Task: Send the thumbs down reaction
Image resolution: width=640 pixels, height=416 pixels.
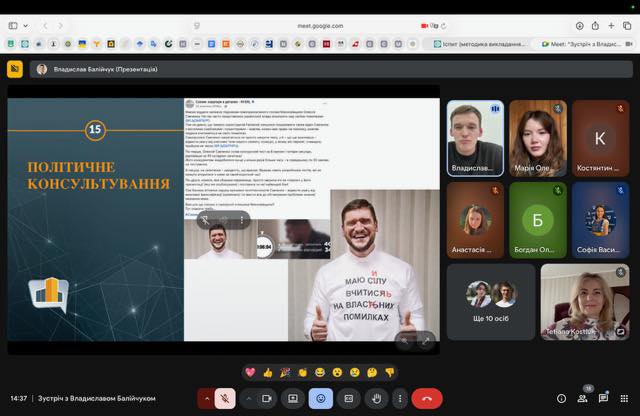Action: [x=390, y=372]
